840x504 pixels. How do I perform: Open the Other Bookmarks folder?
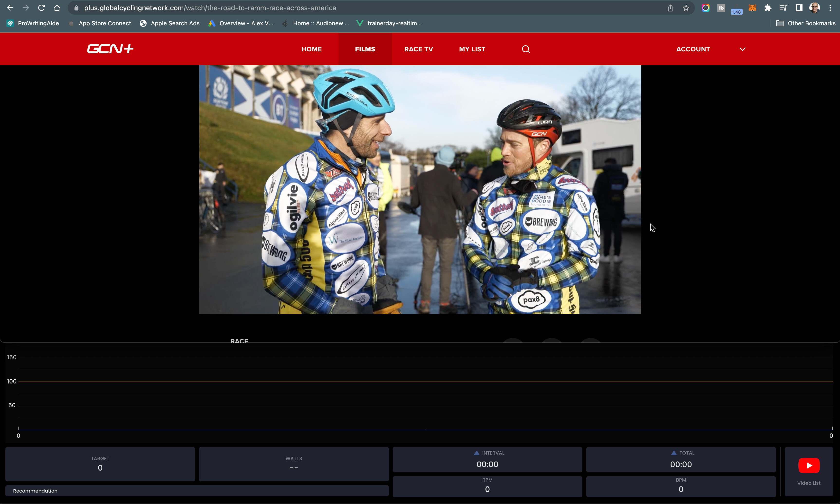[x=806, y=23]
